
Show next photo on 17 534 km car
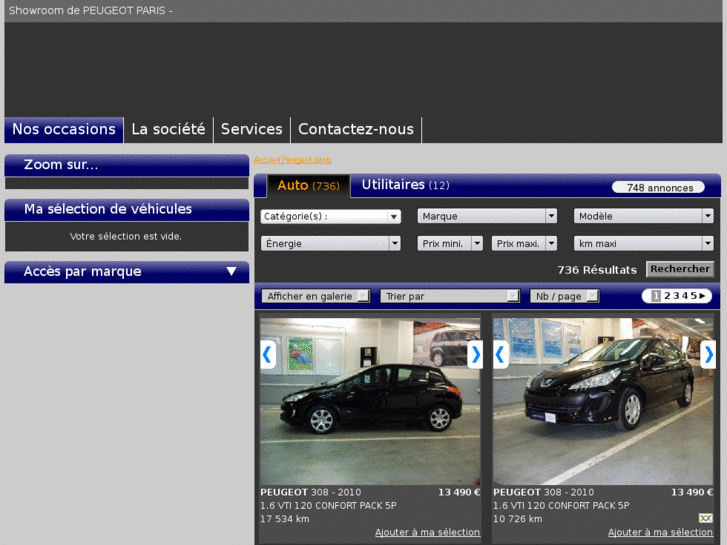click(475, 355)
